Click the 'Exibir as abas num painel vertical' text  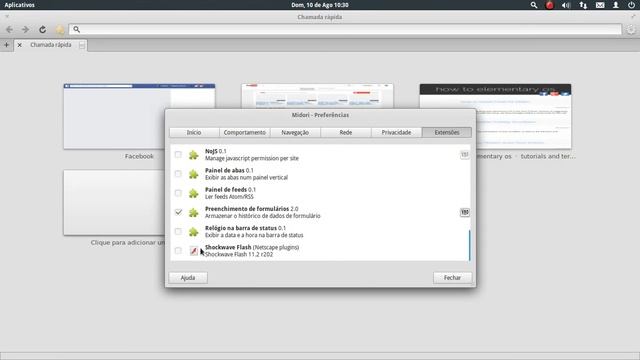[x=246, y=178]
